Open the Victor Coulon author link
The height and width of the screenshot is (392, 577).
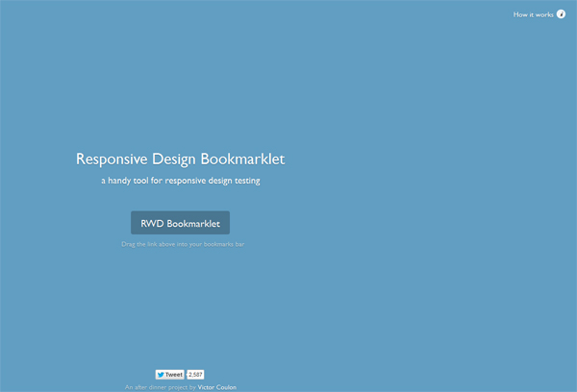217,387
